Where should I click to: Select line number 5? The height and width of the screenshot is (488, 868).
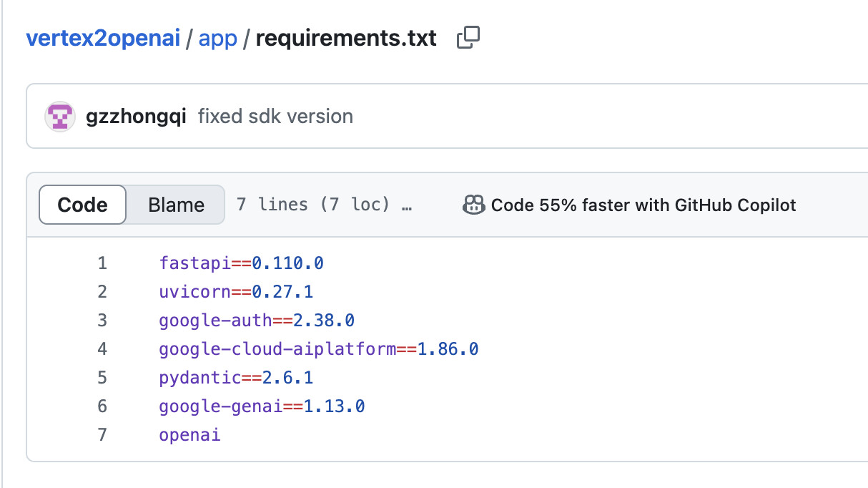102,378
